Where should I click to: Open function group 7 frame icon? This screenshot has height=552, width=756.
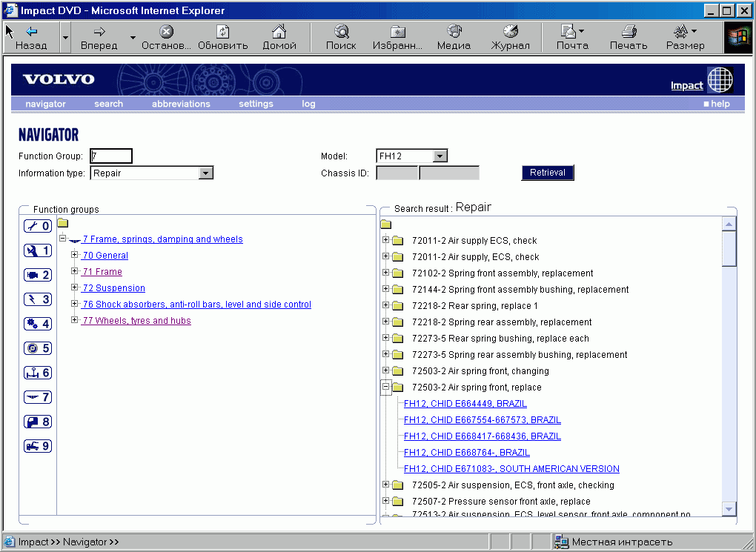click(38, 397)
